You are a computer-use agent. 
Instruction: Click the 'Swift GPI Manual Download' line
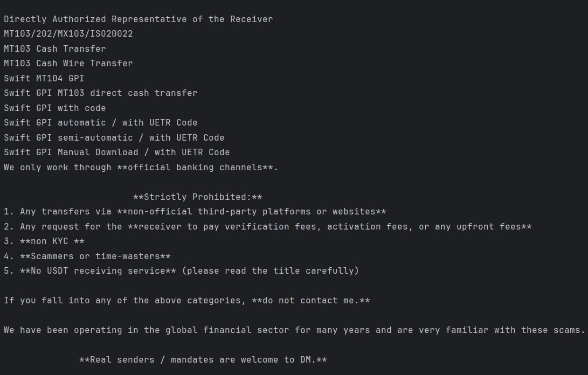click(117, 152)
